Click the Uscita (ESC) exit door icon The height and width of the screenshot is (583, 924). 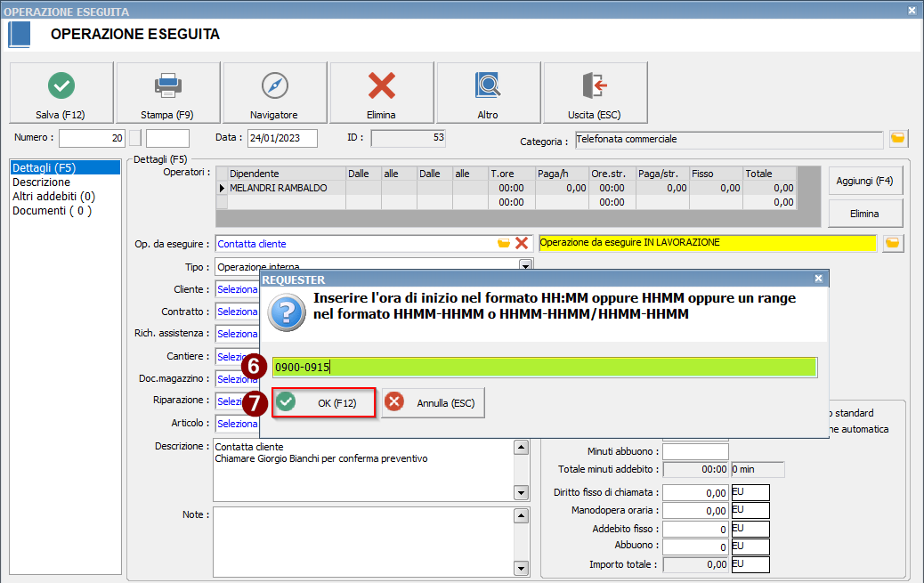(594, 85)
